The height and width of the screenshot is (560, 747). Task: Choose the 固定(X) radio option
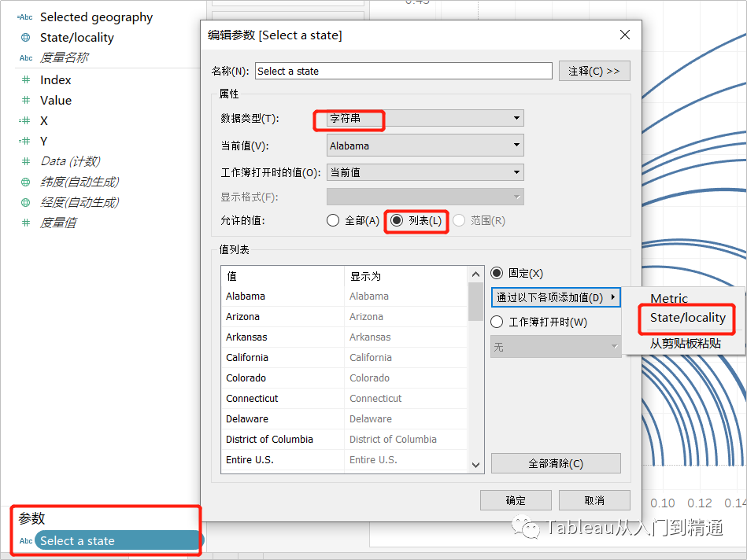[x=516, y=273]
